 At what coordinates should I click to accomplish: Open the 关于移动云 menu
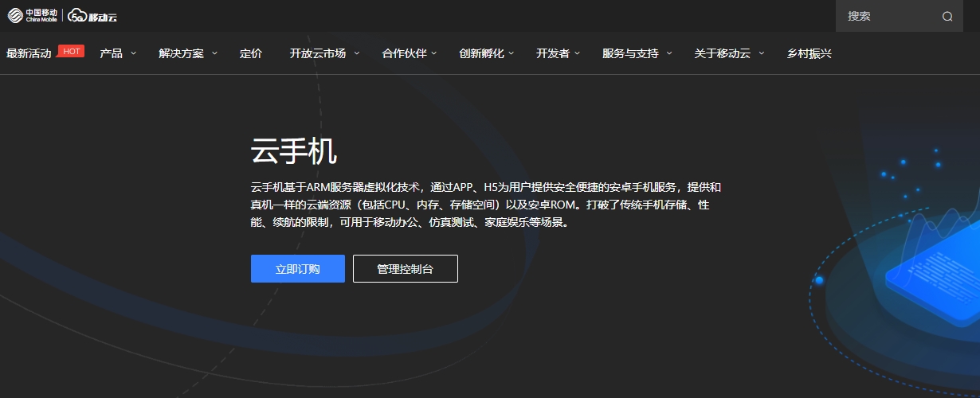(x=722, y=53)
